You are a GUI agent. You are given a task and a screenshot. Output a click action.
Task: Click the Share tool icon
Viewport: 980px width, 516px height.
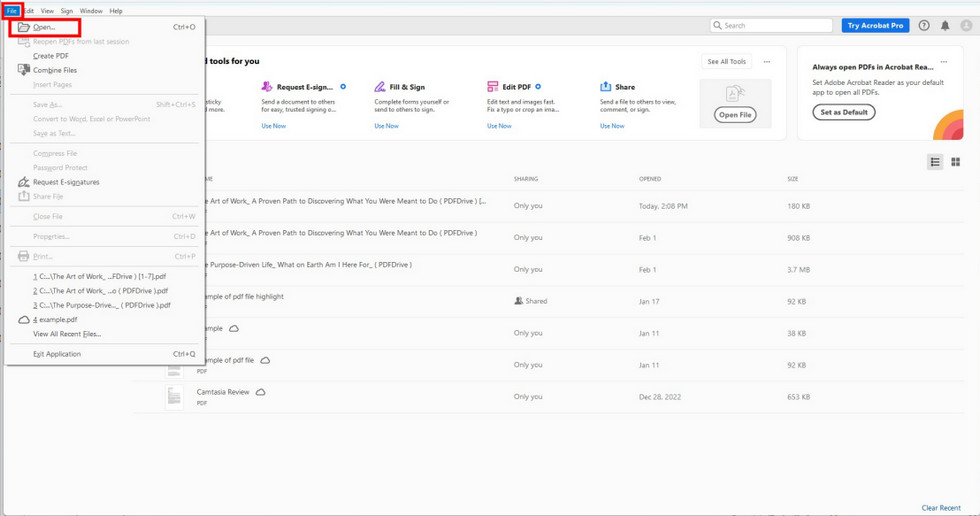[x=605, y=87]
